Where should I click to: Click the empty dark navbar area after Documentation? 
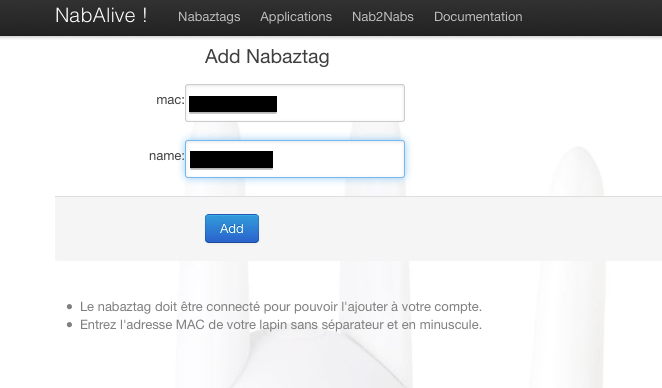[x=591, y=17]
